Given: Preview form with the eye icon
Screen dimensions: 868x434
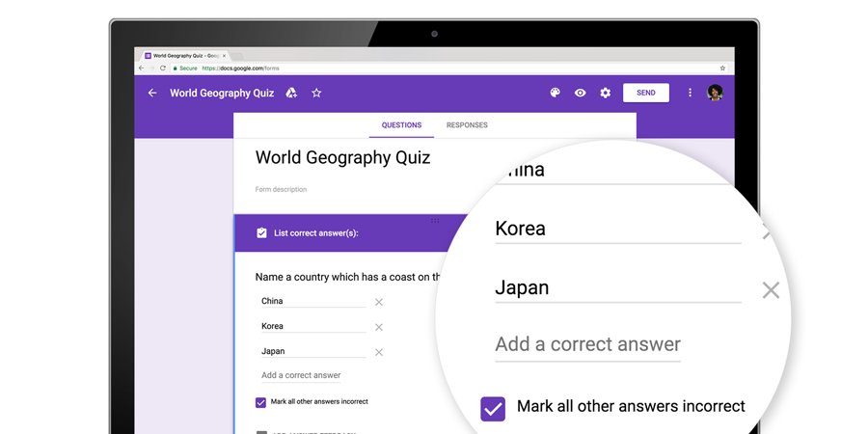Looking at the screenshot, I should [x=581, y=93].
